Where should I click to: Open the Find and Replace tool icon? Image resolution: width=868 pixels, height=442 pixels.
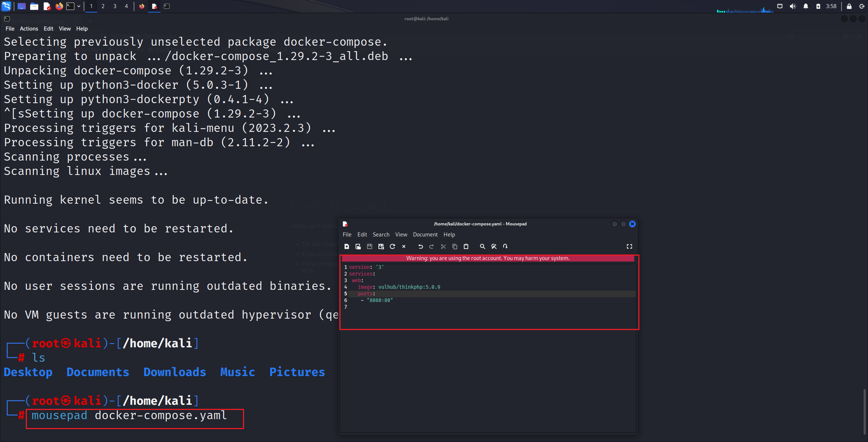tap(494, 246)
